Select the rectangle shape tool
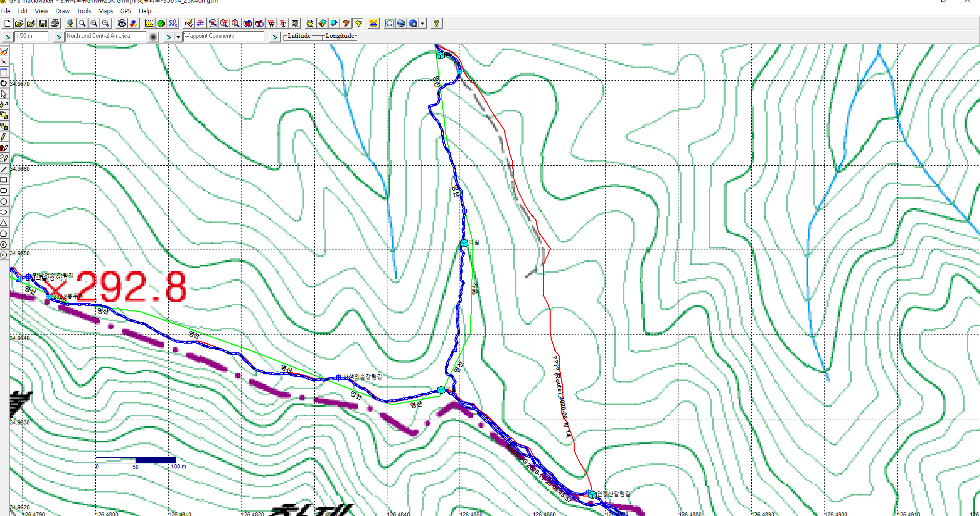980x516 pixels. pos(4,180)
